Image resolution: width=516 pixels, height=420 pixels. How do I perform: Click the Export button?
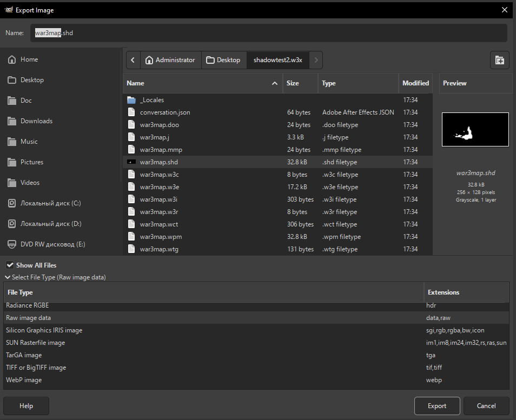point(437,406)
